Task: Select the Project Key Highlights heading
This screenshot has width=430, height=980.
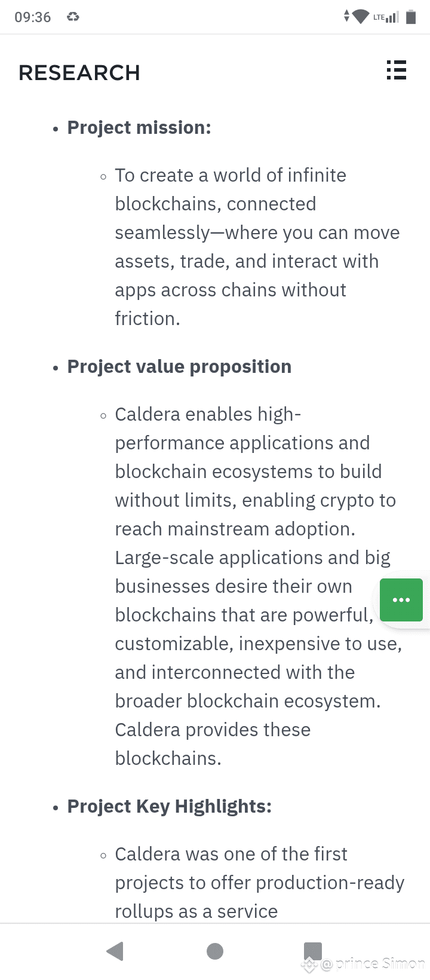Action: (170, 806)
